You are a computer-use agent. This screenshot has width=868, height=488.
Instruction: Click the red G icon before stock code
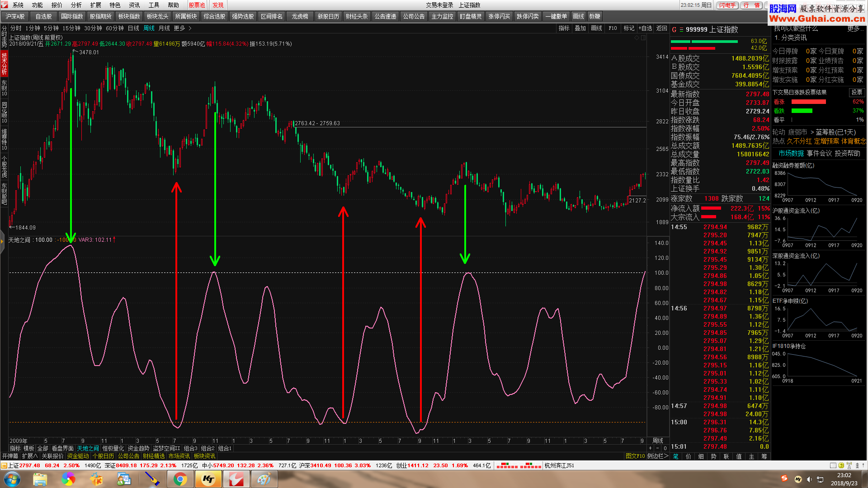tap(674, 30)
